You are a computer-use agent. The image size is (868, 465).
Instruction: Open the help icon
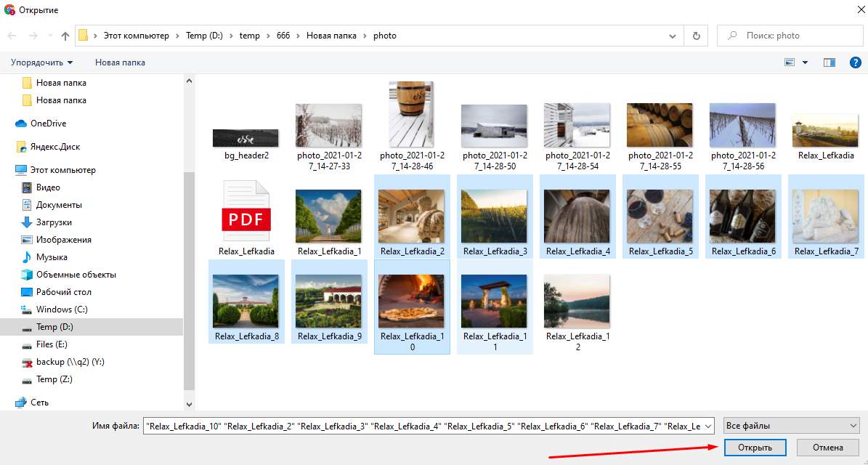(855, 62)
